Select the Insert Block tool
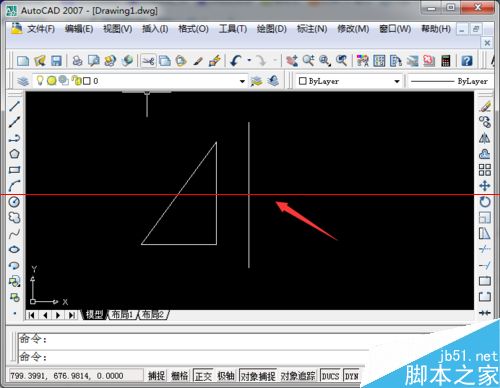This screenshot has width=500, height=388. tap(14, 281)
